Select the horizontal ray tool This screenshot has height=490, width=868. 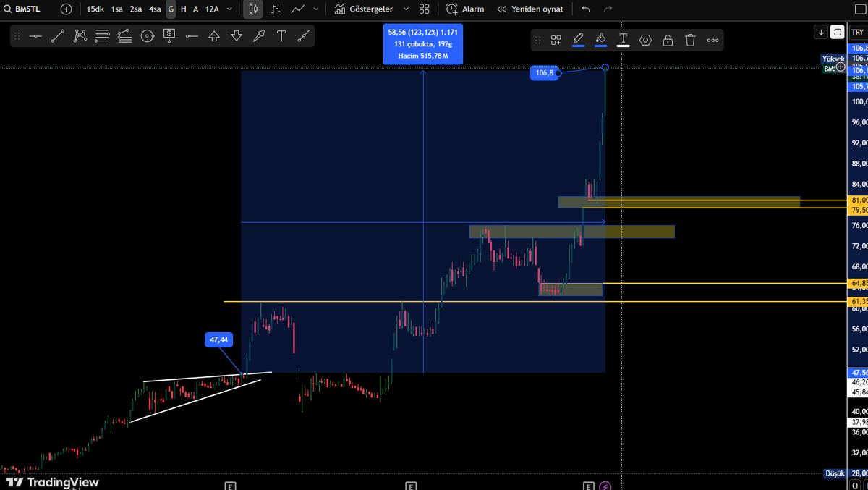[192, 36]
